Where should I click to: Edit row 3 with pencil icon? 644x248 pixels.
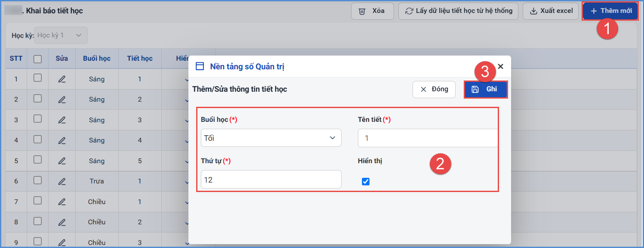coord(62,120)
